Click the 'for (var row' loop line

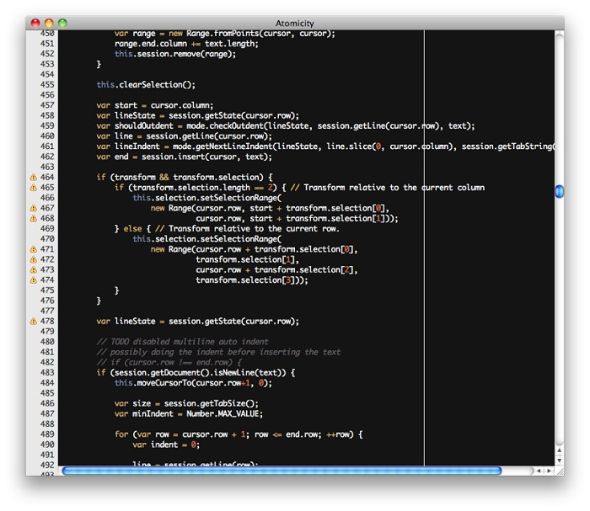point(239,435)
